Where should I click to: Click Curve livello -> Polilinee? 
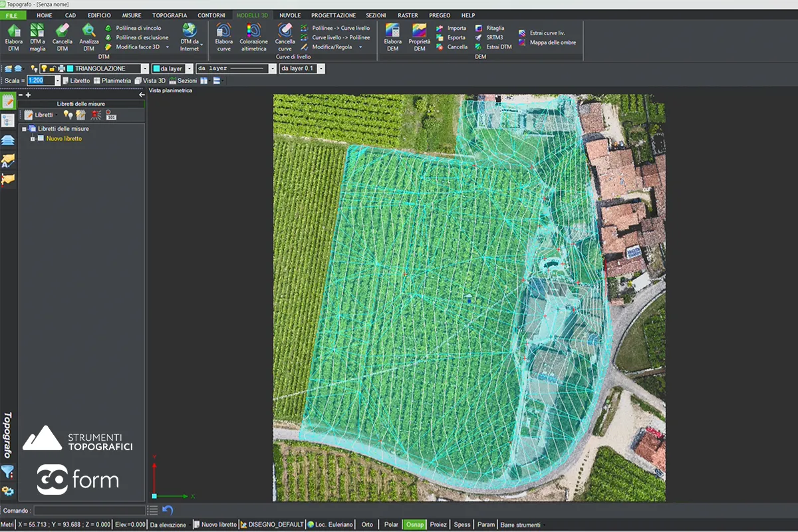(335, 38)
